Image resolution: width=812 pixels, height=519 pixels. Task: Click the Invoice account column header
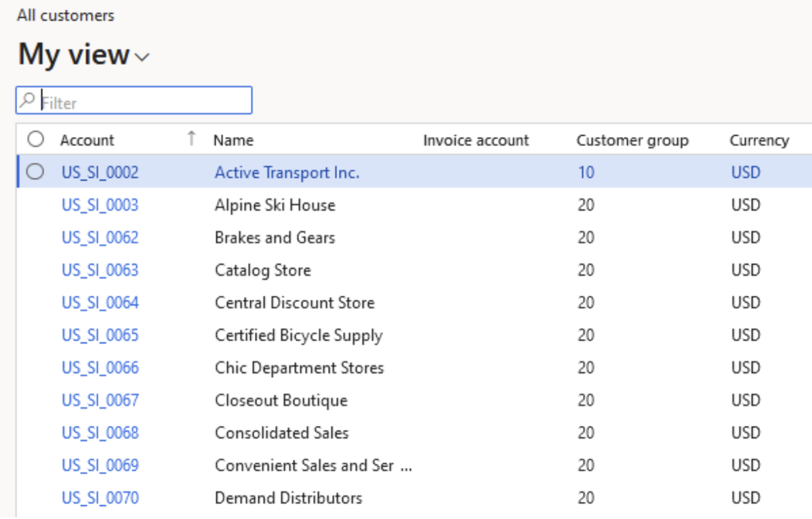[476, 140]
